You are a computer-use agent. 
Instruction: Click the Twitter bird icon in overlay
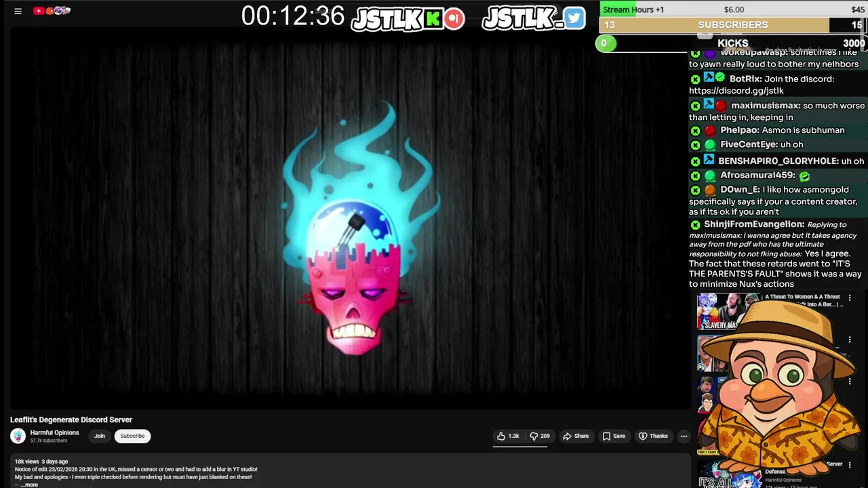(574, 18)
